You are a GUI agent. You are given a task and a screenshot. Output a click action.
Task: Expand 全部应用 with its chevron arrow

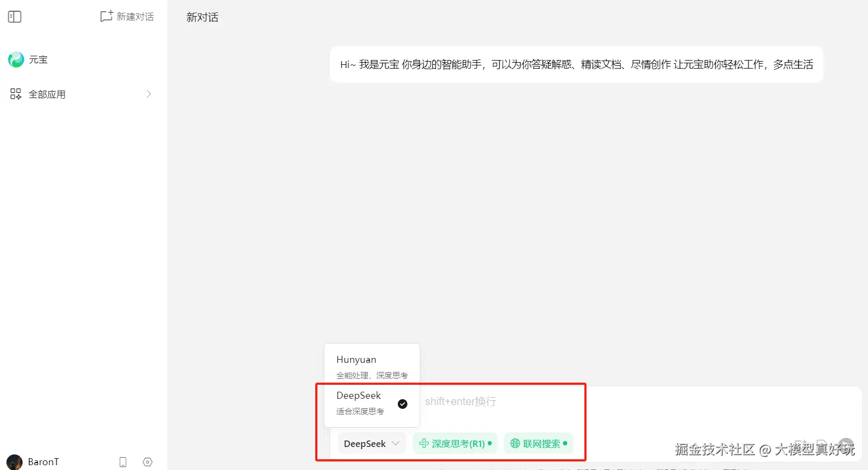click(149, 94)
